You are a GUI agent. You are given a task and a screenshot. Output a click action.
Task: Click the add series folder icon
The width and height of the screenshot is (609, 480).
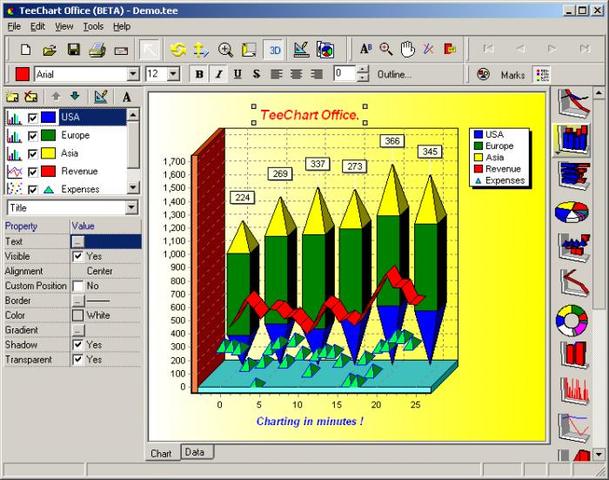(x=12, y=96)
